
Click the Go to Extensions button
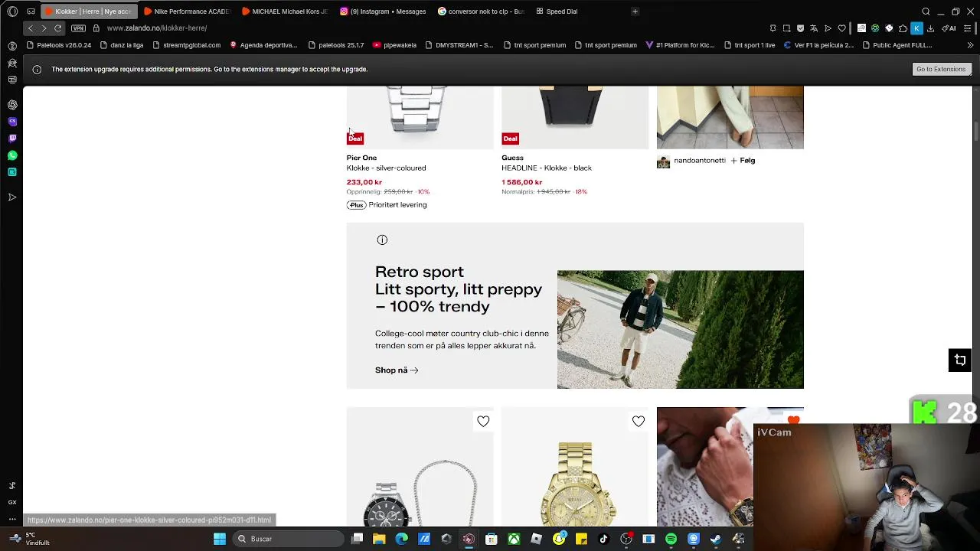(x=941, y=69)
